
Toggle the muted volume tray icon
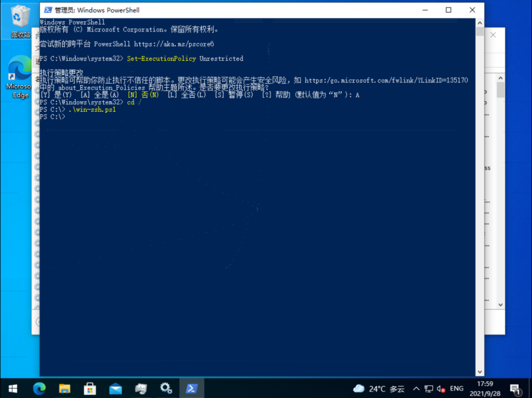(x=441, y=389)
